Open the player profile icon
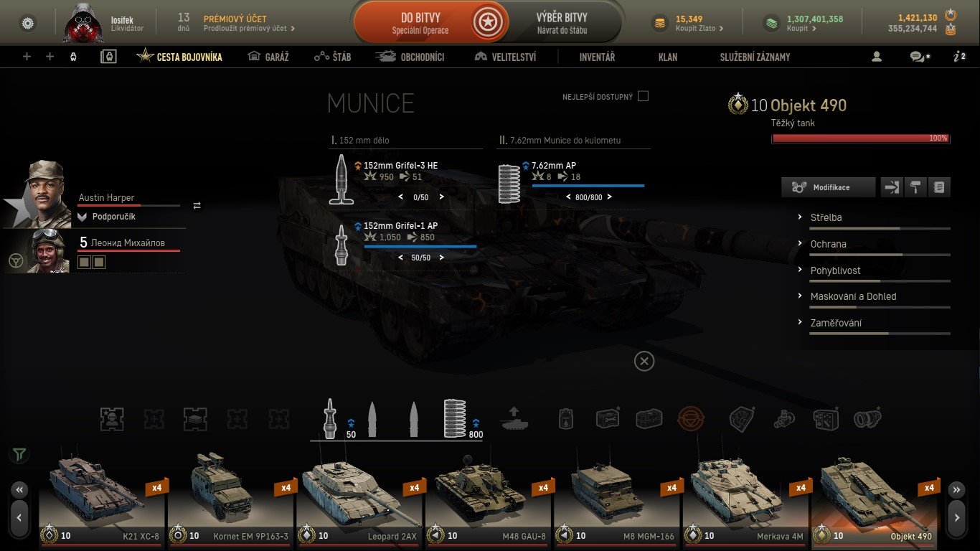Image resolution: width=980 pixels, height=551 pixels. (876, 57)
